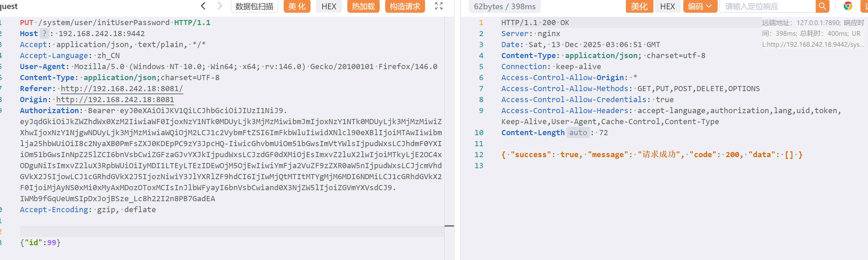Image resolution: width=868 pixels, height=260 pixels.
Task: Click the 62bytes / 398ms response tag
Action: 504,6
